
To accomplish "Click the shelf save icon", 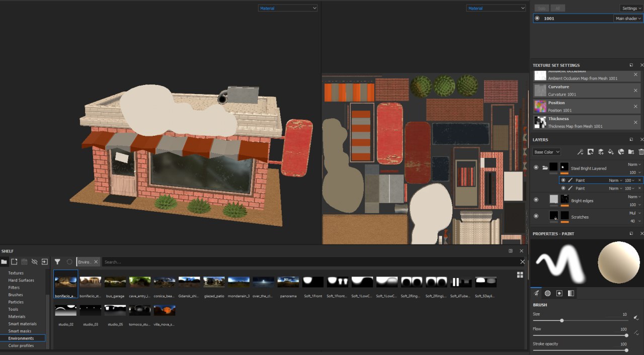I will (x=24, y=262).
